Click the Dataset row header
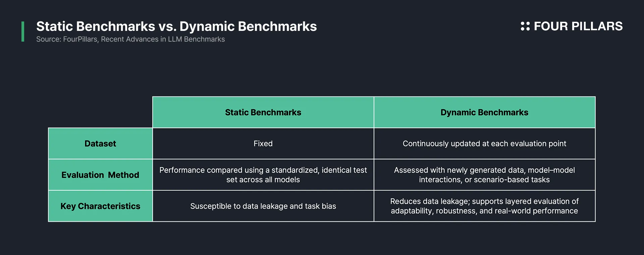 coord(100,144)
